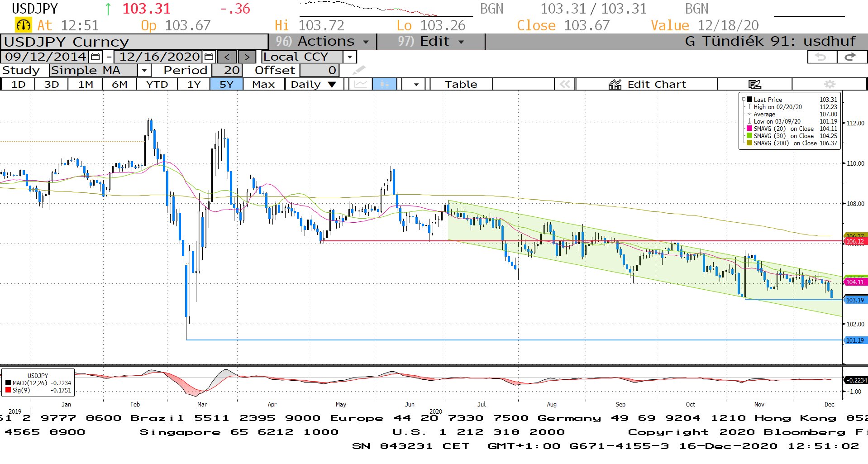The image size is (868, 464).
Task: Click the Period value field showing 20
Action: 227,71
